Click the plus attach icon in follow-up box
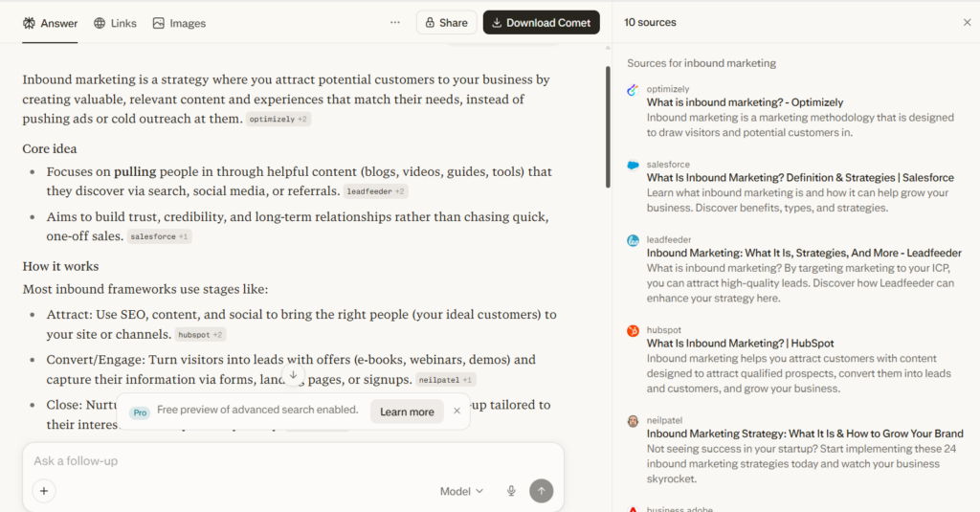Viewport: 980px width, 512px height. 44,491
